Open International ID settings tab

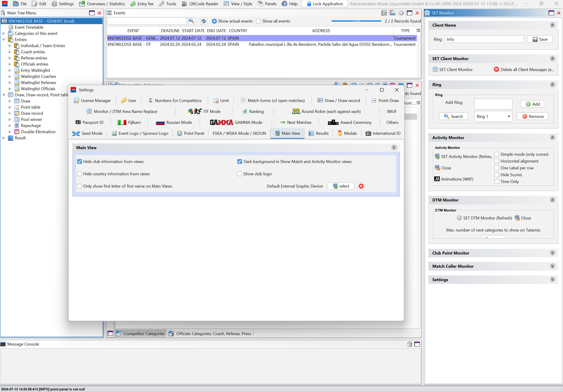[383, 133]
